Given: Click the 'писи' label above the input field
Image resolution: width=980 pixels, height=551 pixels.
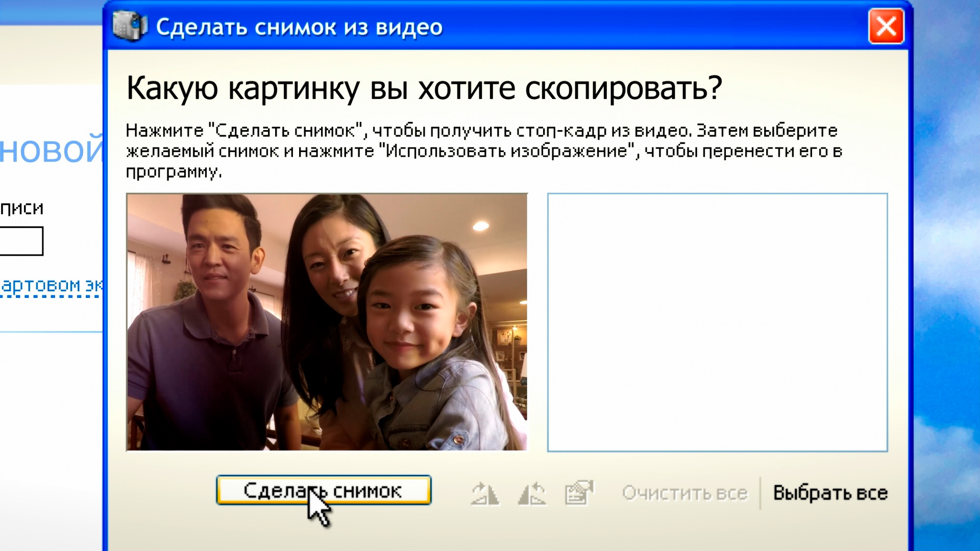Looking at the screenshot, I should tap(21, 208).
